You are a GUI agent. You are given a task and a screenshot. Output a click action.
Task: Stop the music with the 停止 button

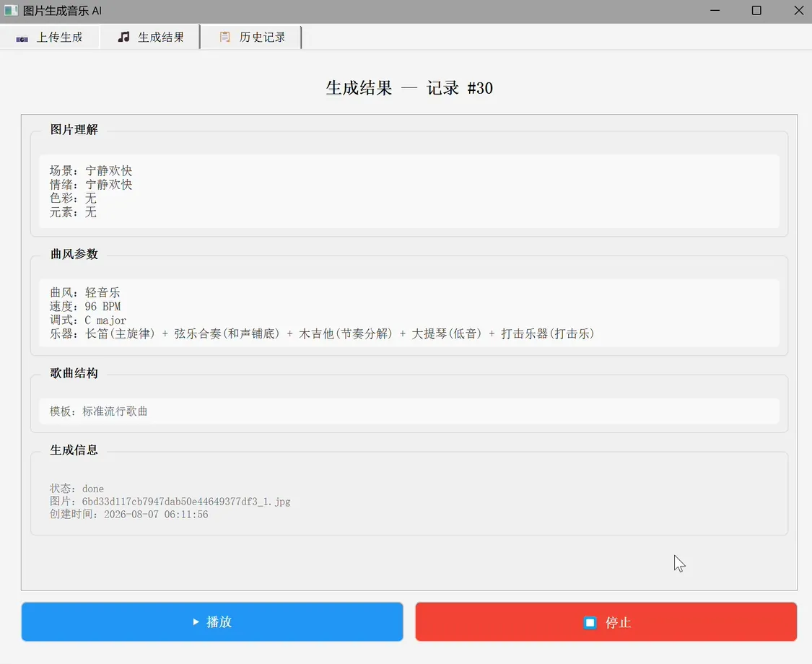[606, 621]
